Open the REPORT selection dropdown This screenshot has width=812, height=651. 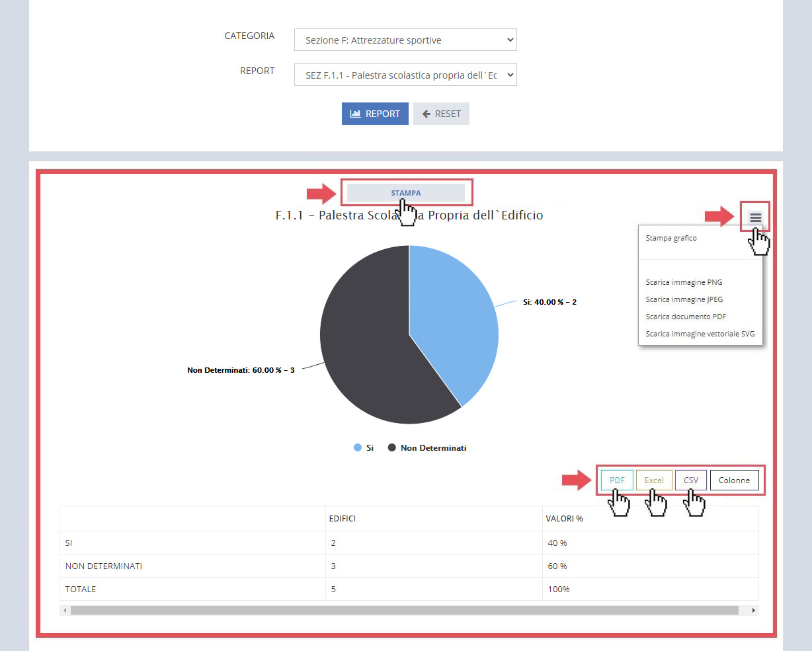(405, 75)
